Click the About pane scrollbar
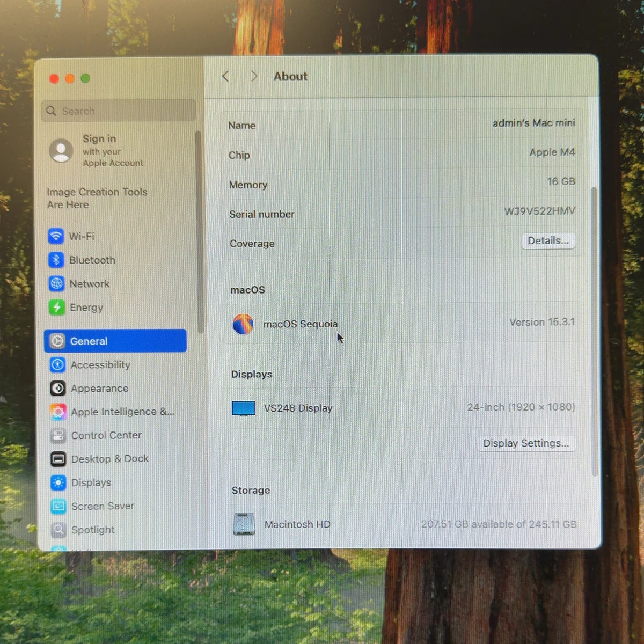This screenshot has height=644, width=644. [594, 332]
